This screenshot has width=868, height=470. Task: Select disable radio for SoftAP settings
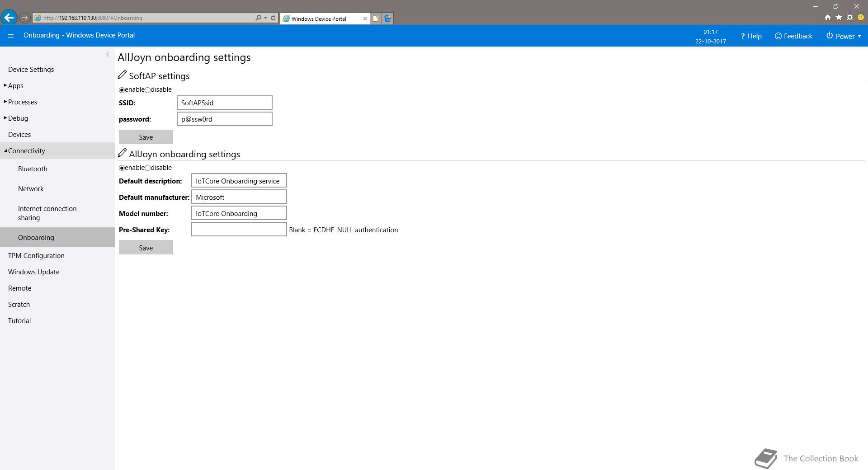[147, 90]
